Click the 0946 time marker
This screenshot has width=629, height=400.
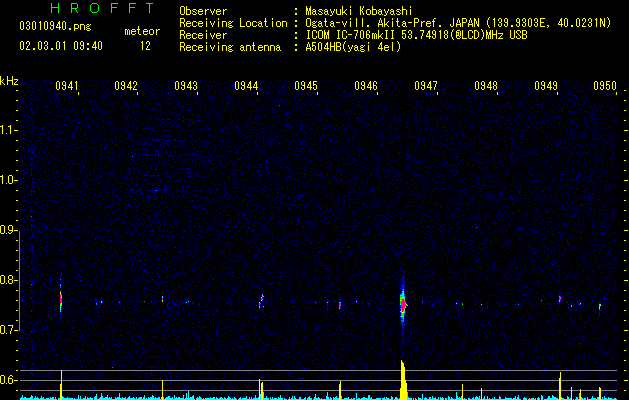366,86
